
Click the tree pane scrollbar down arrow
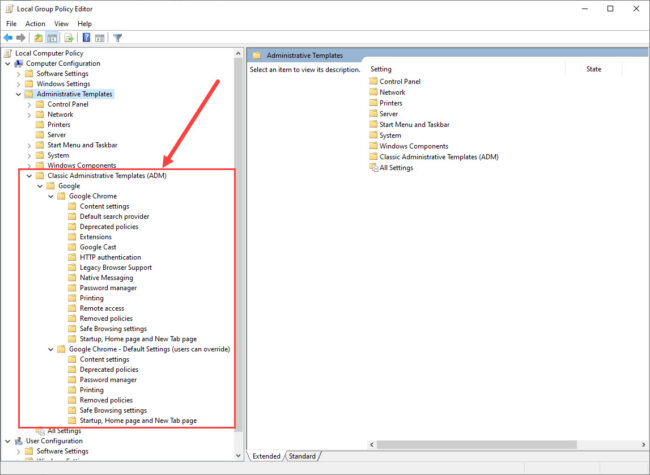pos(238,456)
